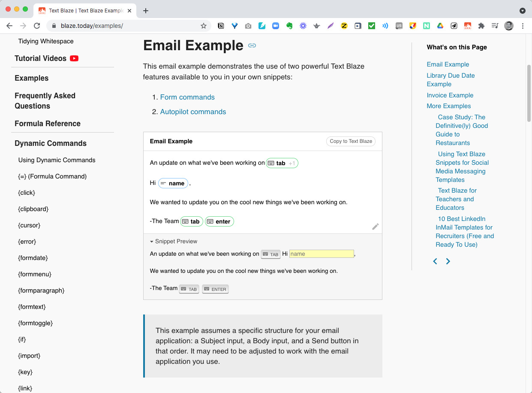Open the tab search dropdown arrow

point(522,11)
